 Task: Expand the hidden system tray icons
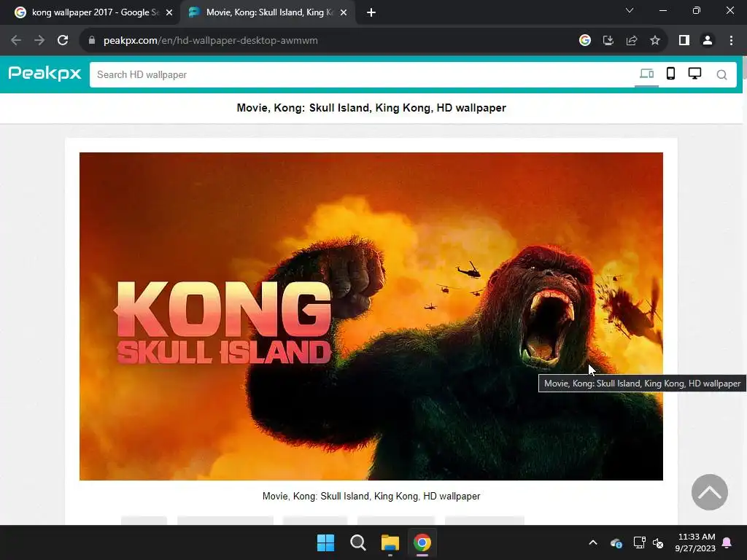(x=593, y=542)
